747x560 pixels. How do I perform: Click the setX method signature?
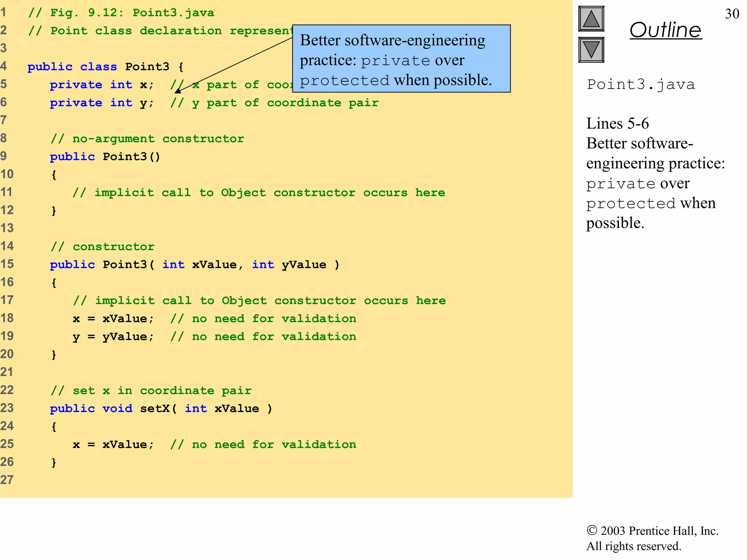tap(161, 409)
